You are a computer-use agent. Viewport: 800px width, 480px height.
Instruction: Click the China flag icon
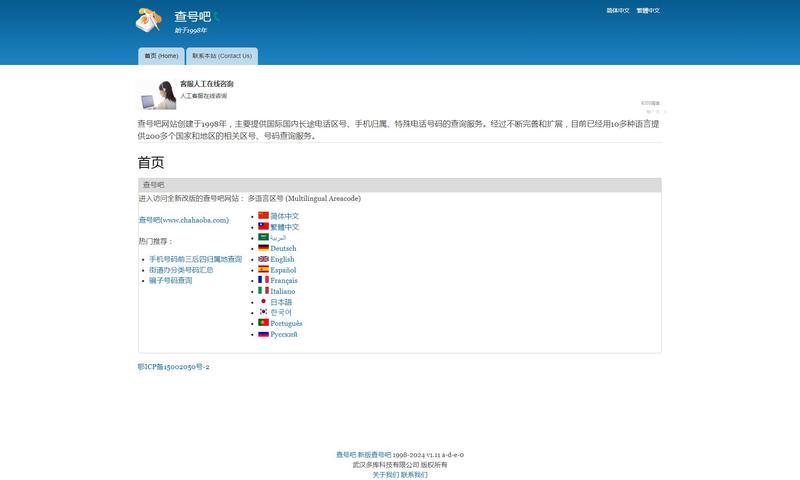pos(263,215)
